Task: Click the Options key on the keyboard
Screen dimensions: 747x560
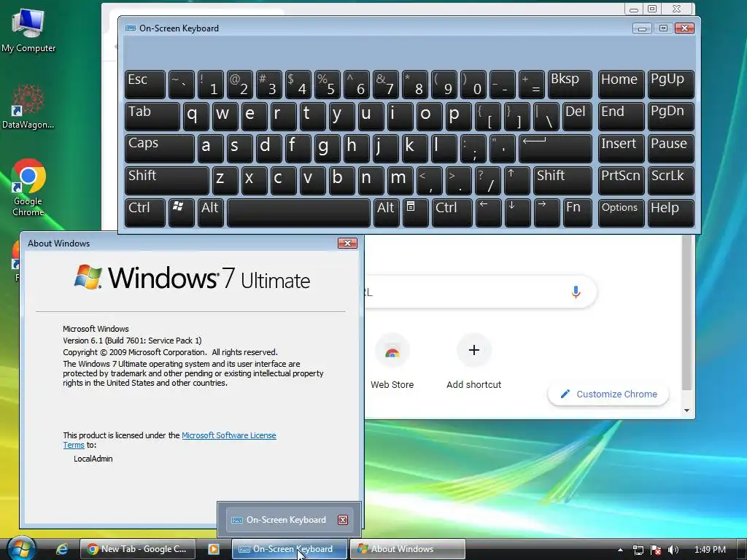Action: (x=621, y=212)
